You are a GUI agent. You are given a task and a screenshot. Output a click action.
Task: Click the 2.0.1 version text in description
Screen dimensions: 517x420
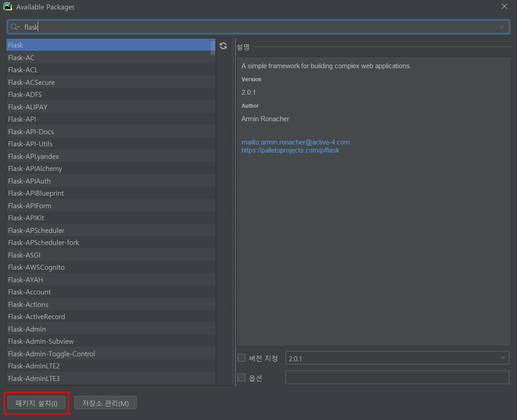tap(248, 92)
